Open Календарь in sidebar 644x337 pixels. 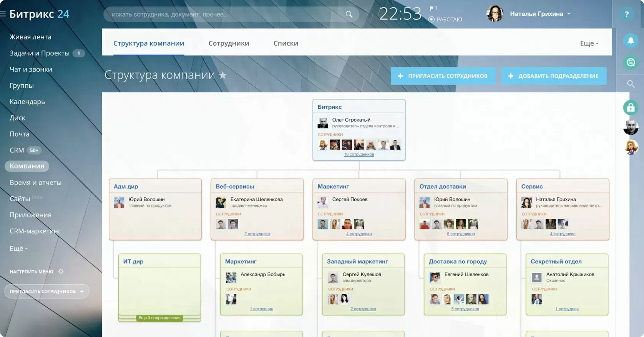point(27,102)
